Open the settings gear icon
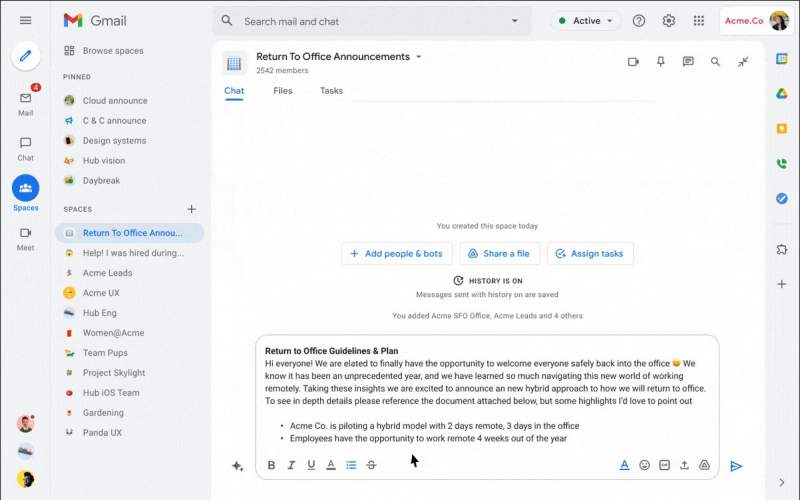 point(669,20)
